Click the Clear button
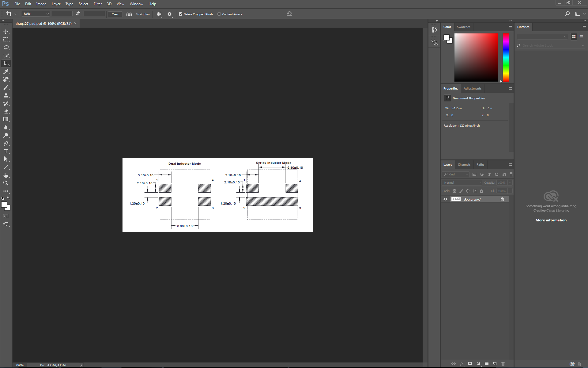This screenshot has height=368, width=588. 115,14
